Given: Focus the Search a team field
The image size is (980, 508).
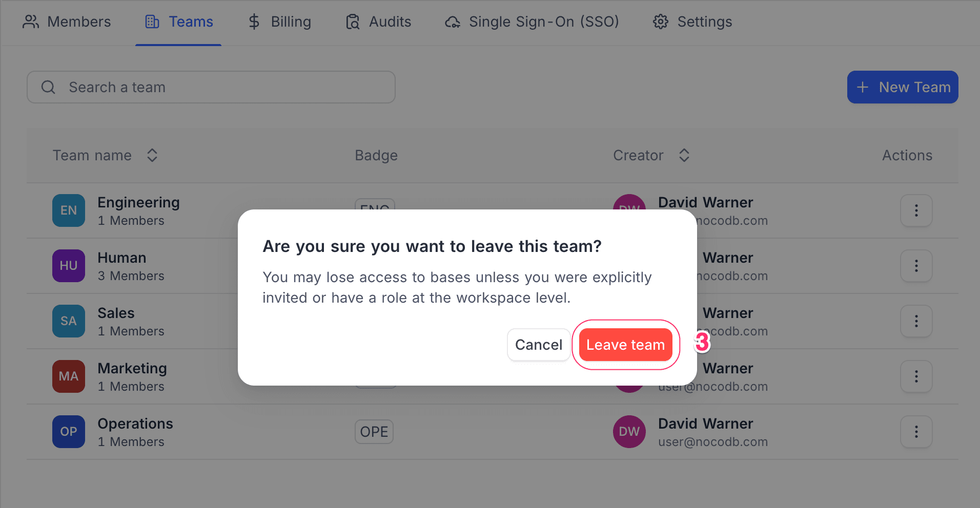Looking at the screenshot, I should 211,87.
